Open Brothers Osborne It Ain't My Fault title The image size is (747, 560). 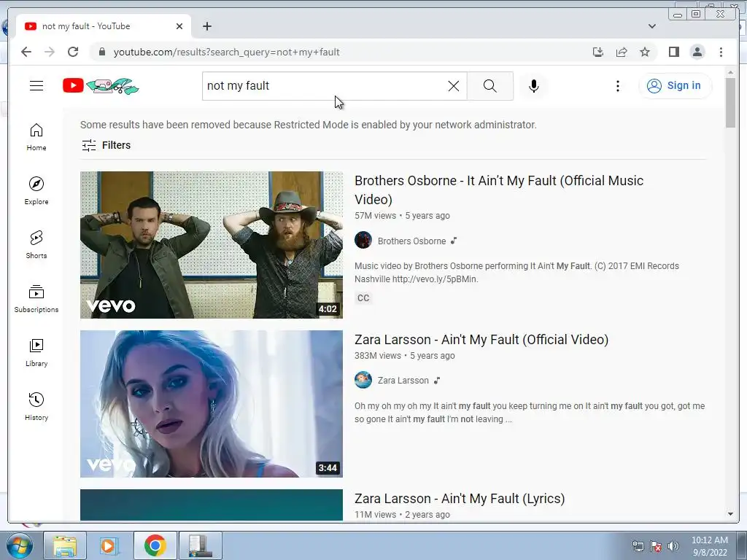(499, 190)
